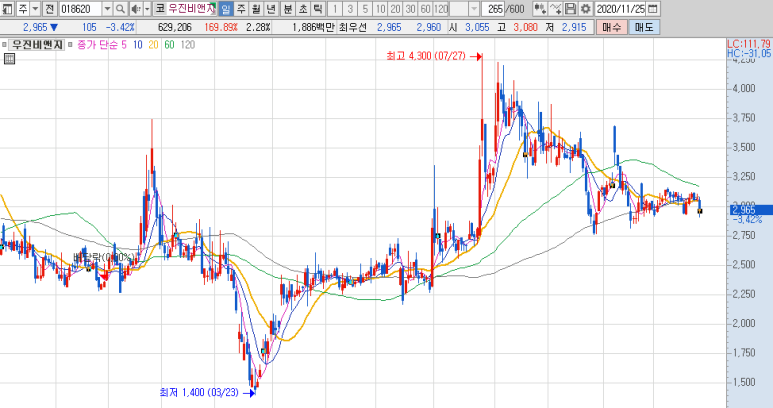Click the magenta 5-day MA legend swatch
773x408 pixels.
tap(124, 45)
